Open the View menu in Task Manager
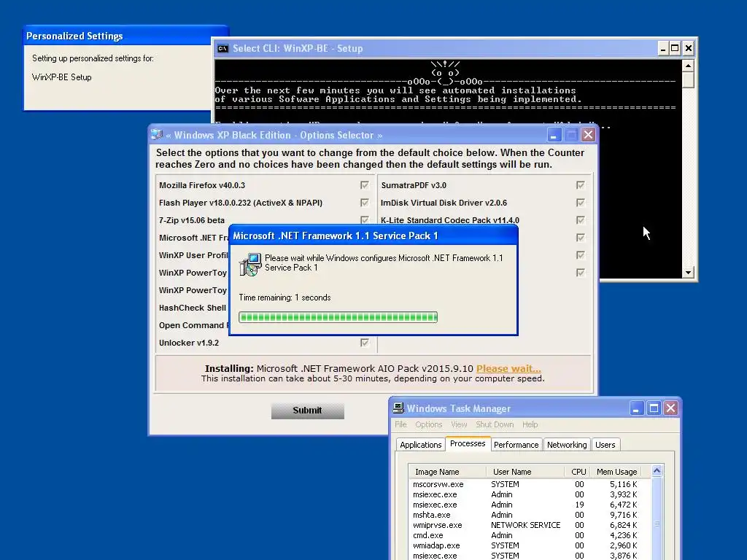The width and height of the screenshot is (747, 560). tap(459, 424)
